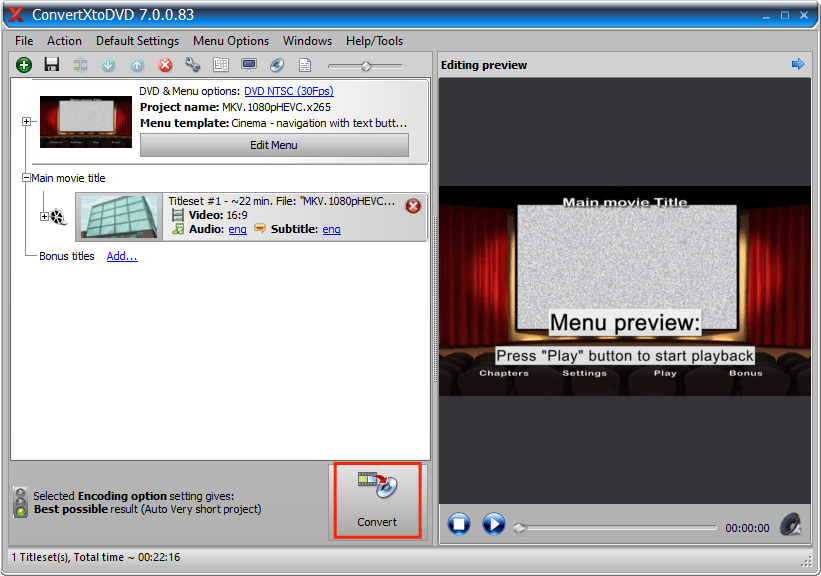Add a new video file
The height and width of the screenshot is (576, 821).
[x=23, y=64]
